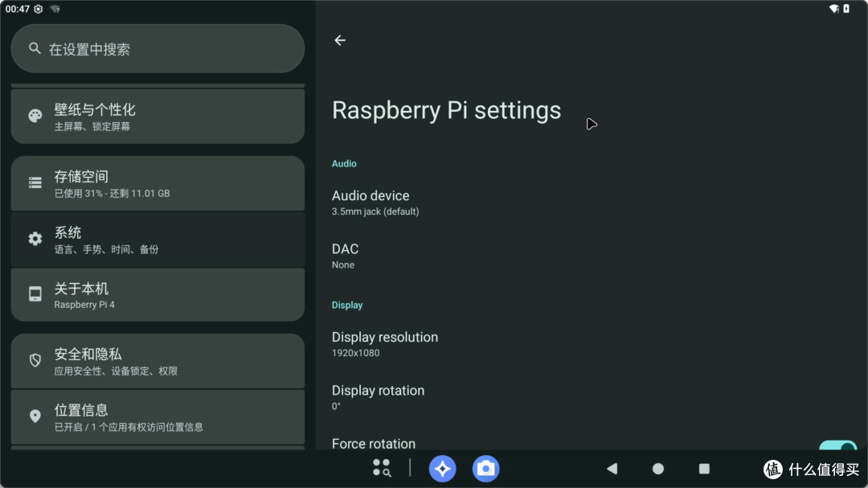The width and height of the screenshot is (868, 488).
Task: Click the palette icon beside 壁纸与个性化
Action: (x=35, y=116)
